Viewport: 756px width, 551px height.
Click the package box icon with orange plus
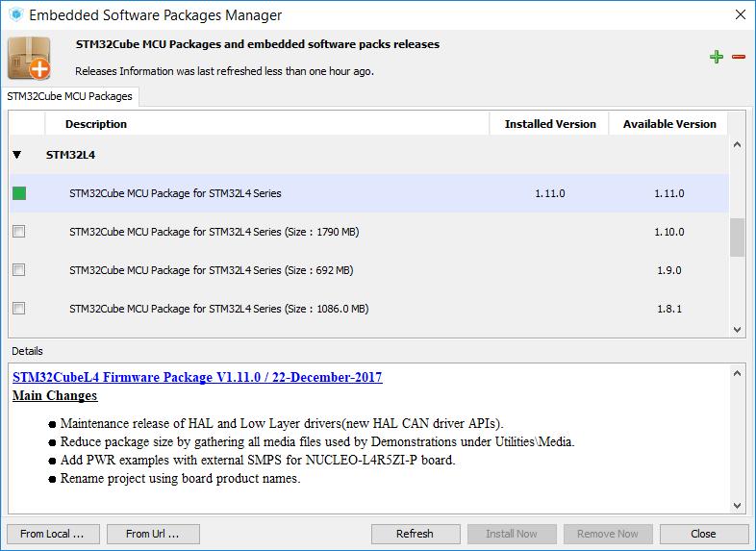[30, 59]
